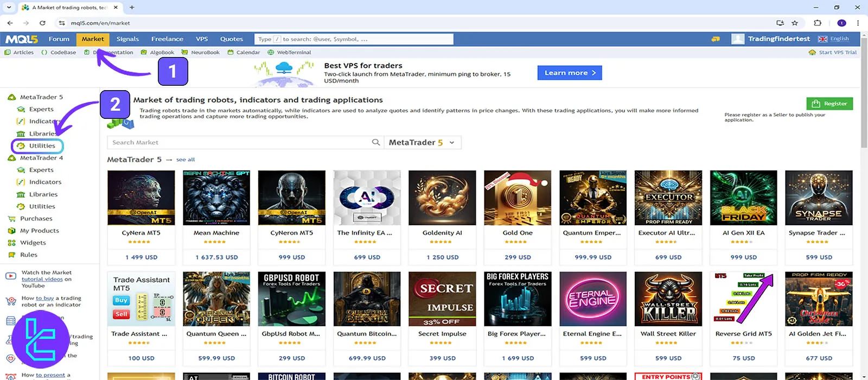The width and height of the screenshot is (868, 380).
Task: Switch to the Freelance section
Action: 167,39
